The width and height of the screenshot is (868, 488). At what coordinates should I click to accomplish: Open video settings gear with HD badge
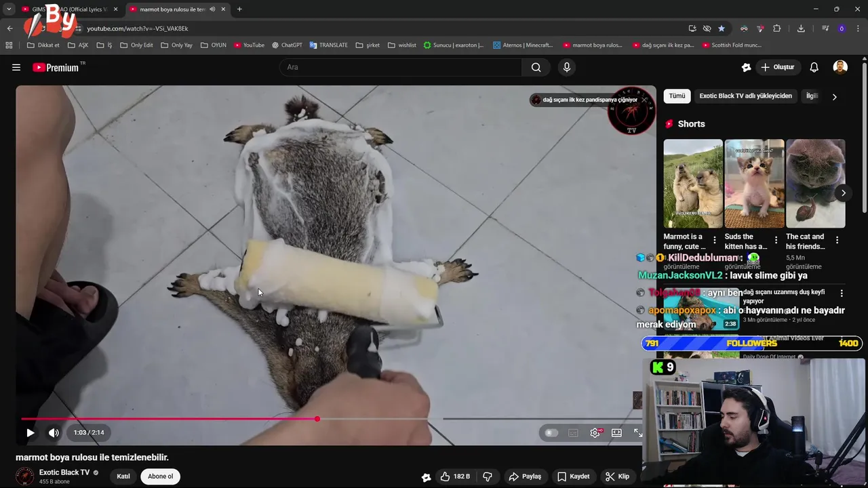pos(595,432)
